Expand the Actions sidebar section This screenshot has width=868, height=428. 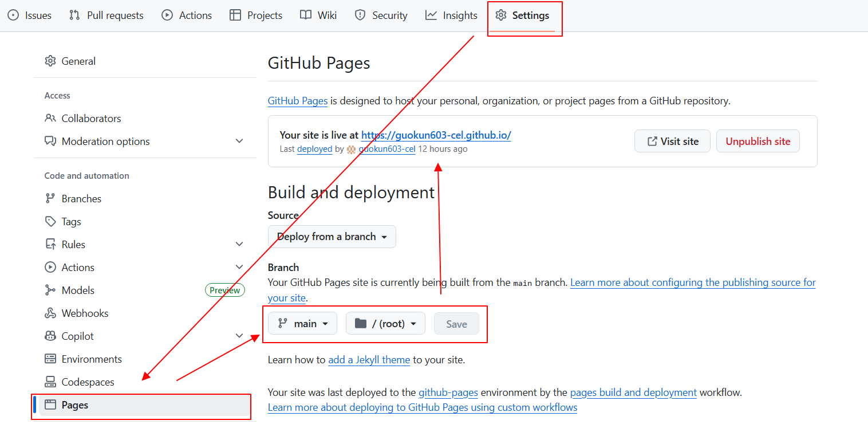[x=239, y=268]
